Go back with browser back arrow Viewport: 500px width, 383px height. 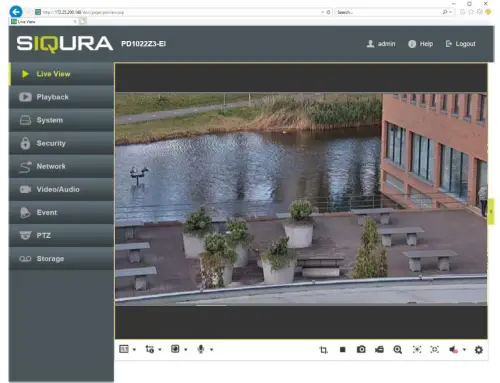[x=16, y=12]
